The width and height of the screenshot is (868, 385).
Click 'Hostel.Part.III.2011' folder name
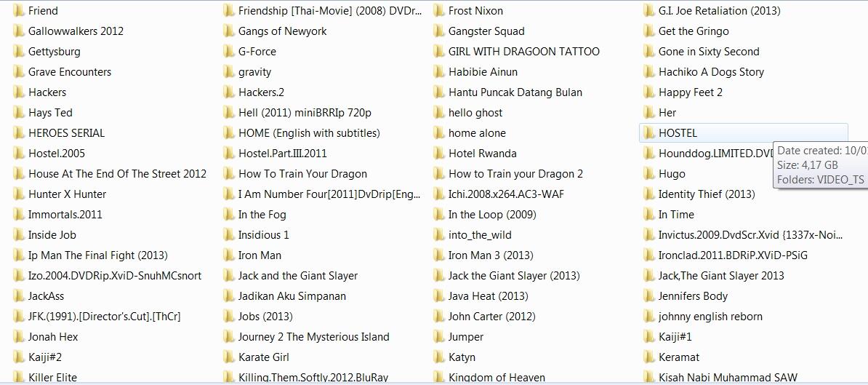coord(282,154)
